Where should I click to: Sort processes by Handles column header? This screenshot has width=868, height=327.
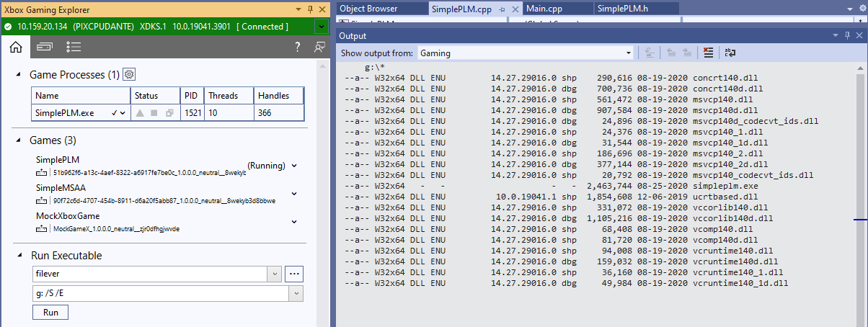pyautogui.click(x=278, y=95)
